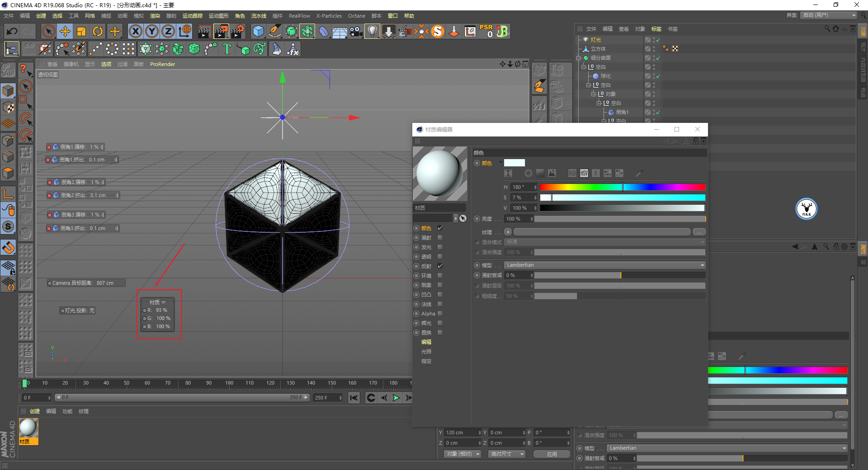Click the 材质 thumbnail in the material manager
The image size is (868, 470).
[x=28, y=428]
